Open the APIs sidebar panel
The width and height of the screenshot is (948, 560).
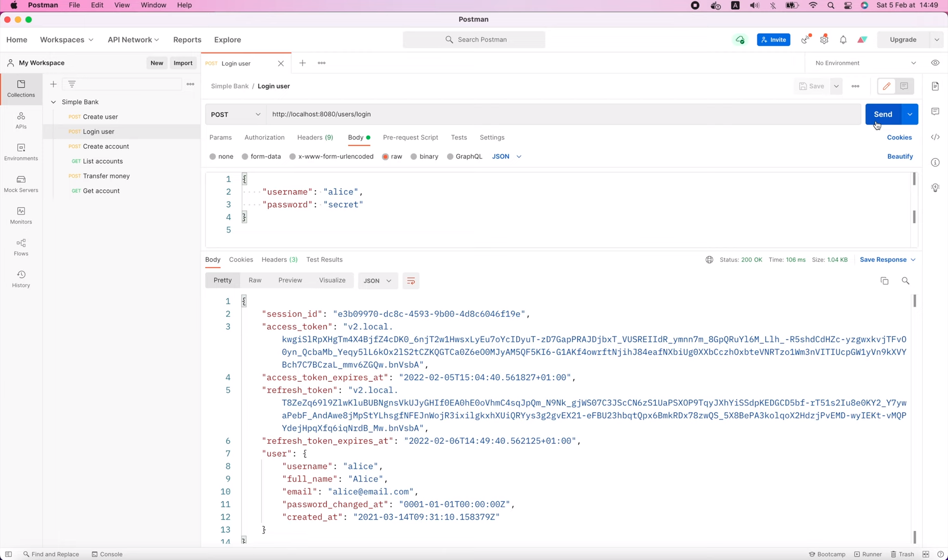(x=21, y=121)
